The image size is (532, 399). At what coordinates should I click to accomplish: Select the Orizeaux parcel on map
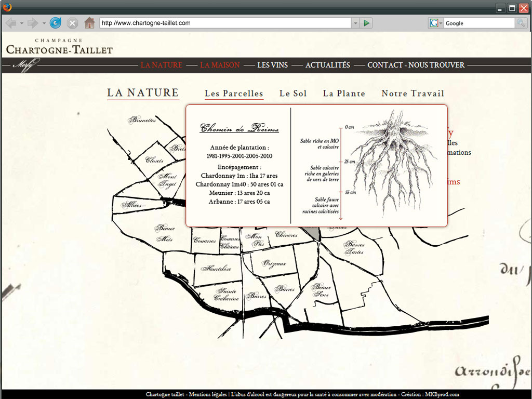click(x=274, y=263)
